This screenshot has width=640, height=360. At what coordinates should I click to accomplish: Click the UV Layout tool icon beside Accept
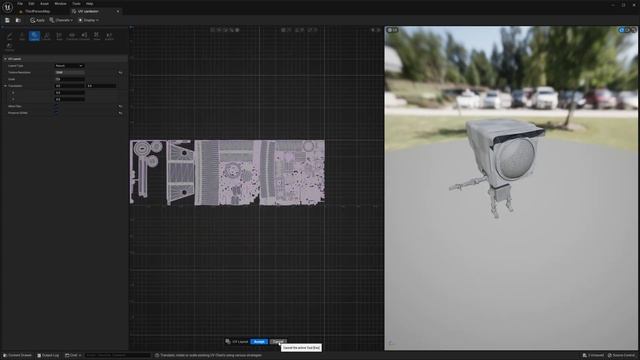(x=228, y=342)
